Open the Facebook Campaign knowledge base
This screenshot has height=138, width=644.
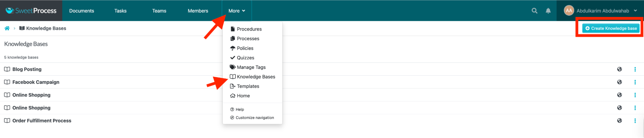[x=36, y=82]
